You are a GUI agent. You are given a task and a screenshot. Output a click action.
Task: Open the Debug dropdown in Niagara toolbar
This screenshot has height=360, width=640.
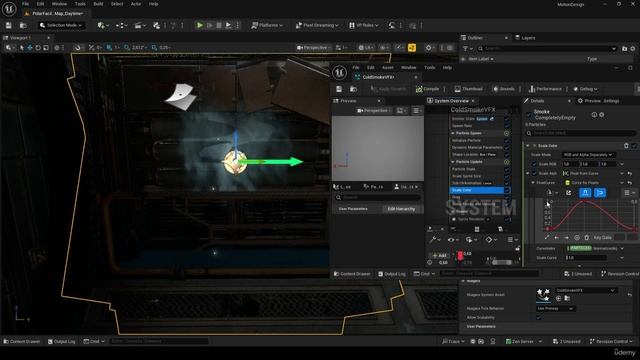pyautogui.click(x=585, y=89)
